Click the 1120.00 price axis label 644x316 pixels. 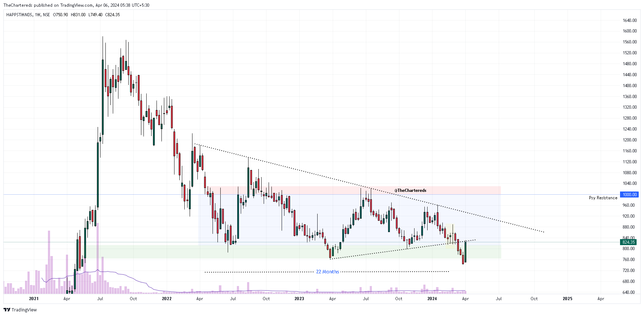click(630, 162)
